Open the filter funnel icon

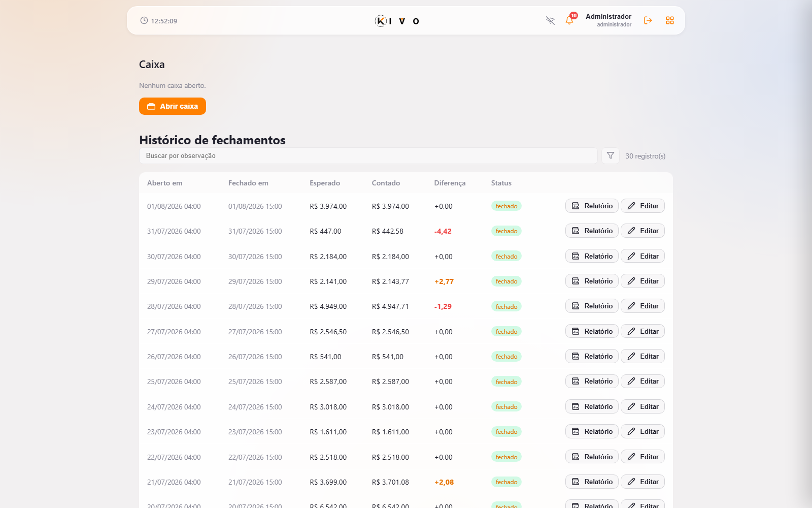tap(611, 155)
